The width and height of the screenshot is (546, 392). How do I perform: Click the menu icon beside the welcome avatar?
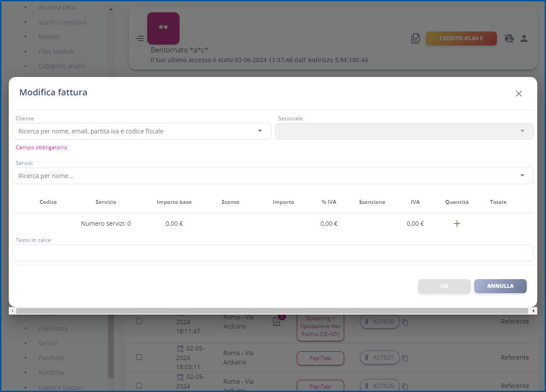(x=139, y=38)
